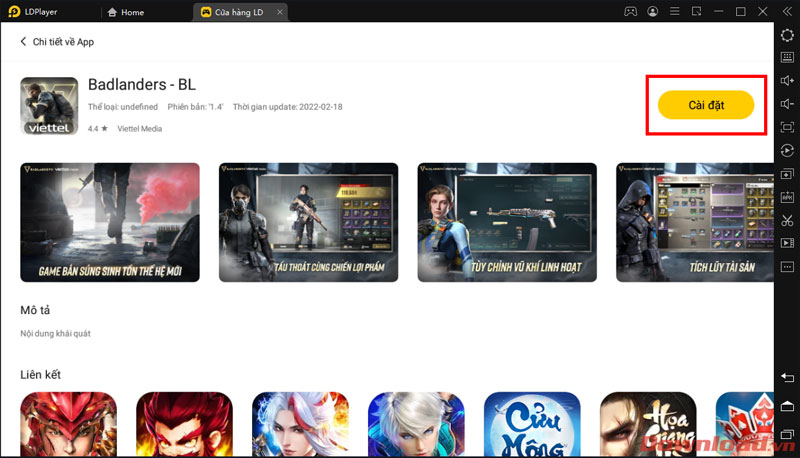The image size is (800, 458).
Task: Click the 4.4 star rating
Action: (x=97, y=129)
